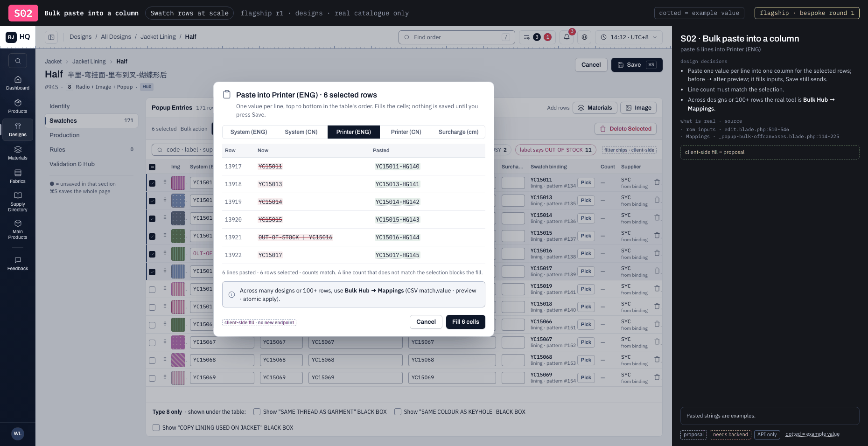Click Fill 6 cells button
The width and height of the screenshot is (868, 446).
466,322
